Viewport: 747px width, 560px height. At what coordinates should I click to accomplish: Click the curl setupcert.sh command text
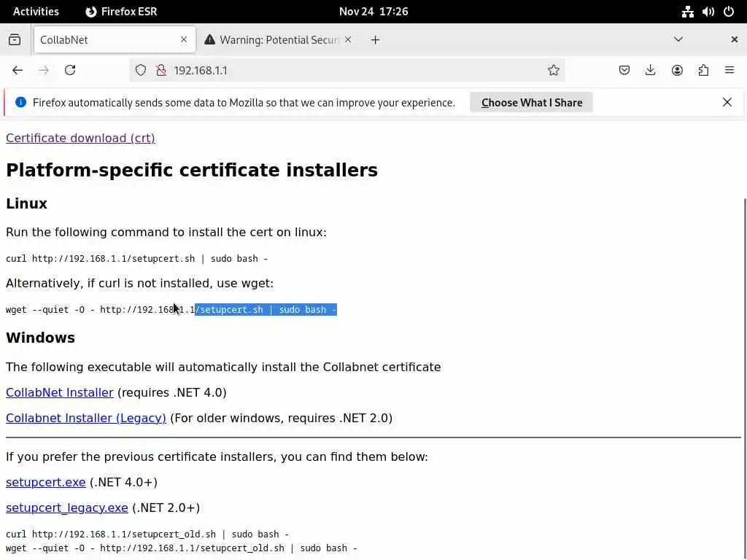point(136,259)
